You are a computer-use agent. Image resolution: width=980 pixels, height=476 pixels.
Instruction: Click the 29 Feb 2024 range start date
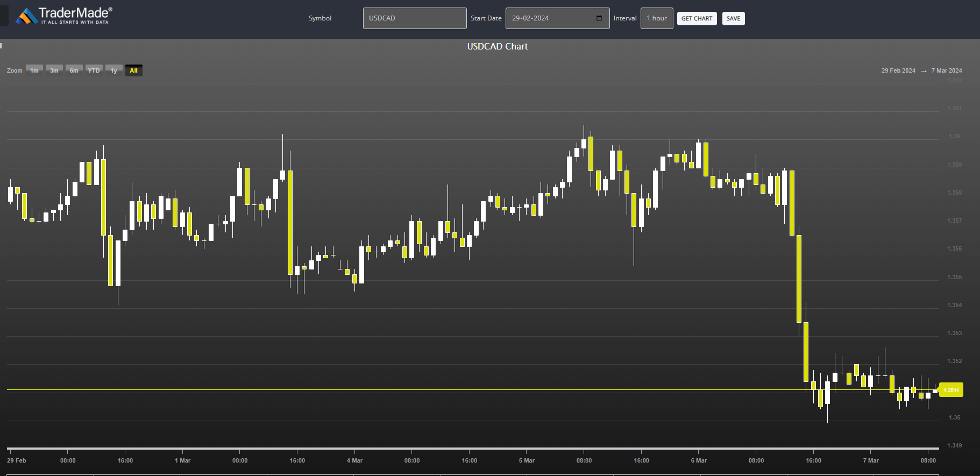[898, 70]
